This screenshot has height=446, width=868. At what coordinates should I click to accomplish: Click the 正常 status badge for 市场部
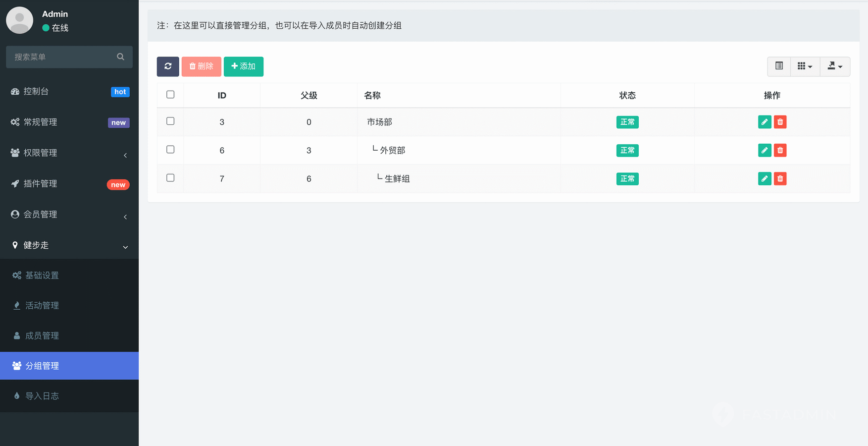click(x=627, y=122)
